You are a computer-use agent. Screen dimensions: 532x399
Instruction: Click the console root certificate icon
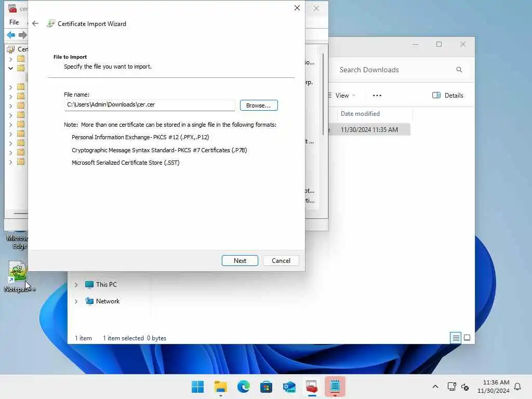(11, 49)
